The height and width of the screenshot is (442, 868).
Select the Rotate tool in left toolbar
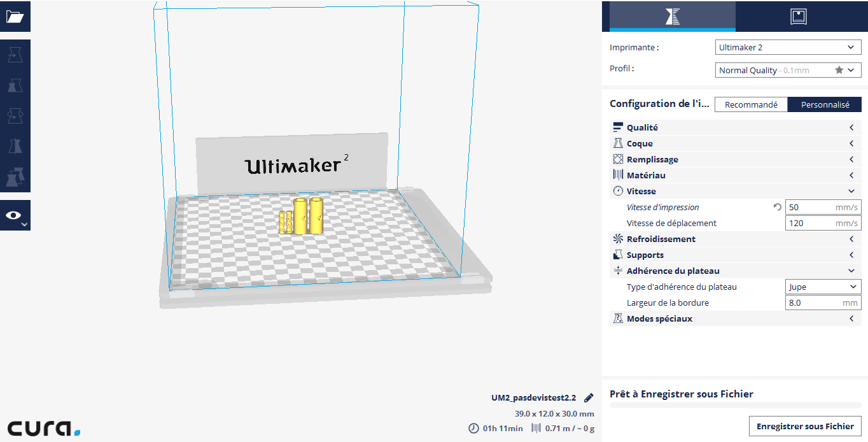coord(15,116)
